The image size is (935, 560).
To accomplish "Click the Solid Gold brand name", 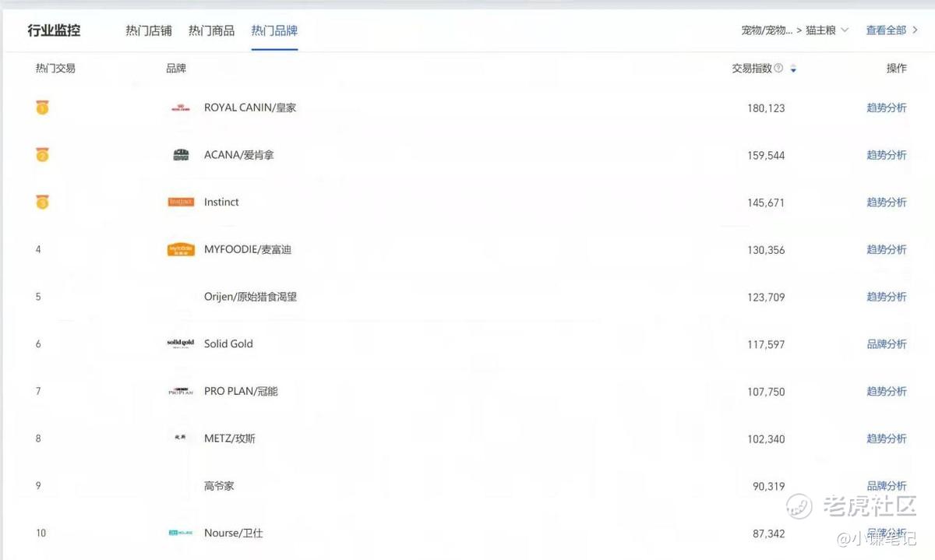I will click(228, 343).
